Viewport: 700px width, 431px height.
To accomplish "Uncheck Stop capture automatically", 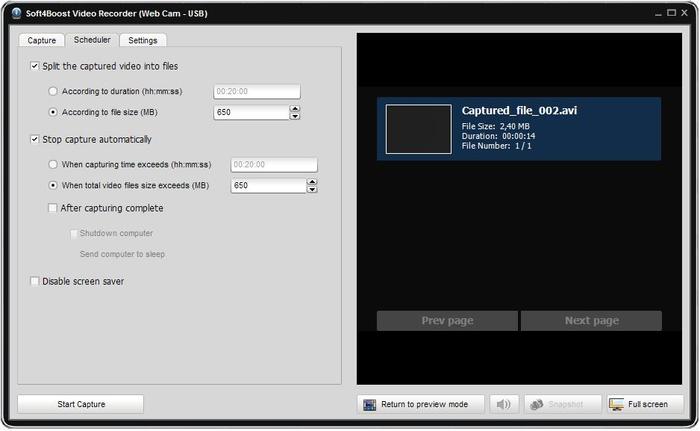I will point(36,139).
